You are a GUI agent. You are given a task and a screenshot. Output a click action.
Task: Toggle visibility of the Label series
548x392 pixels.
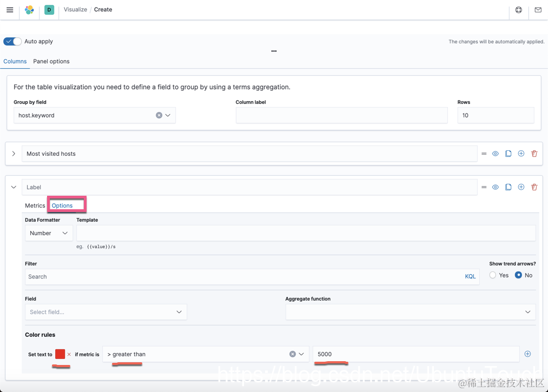click(495, 187)
